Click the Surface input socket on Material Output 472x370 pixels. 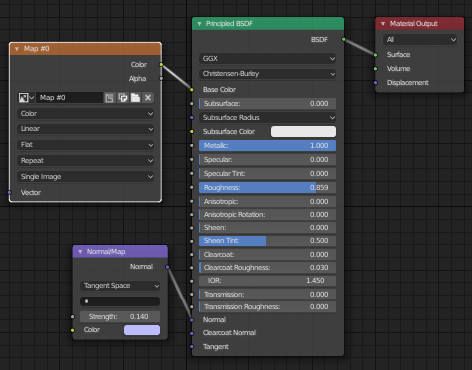376,55
